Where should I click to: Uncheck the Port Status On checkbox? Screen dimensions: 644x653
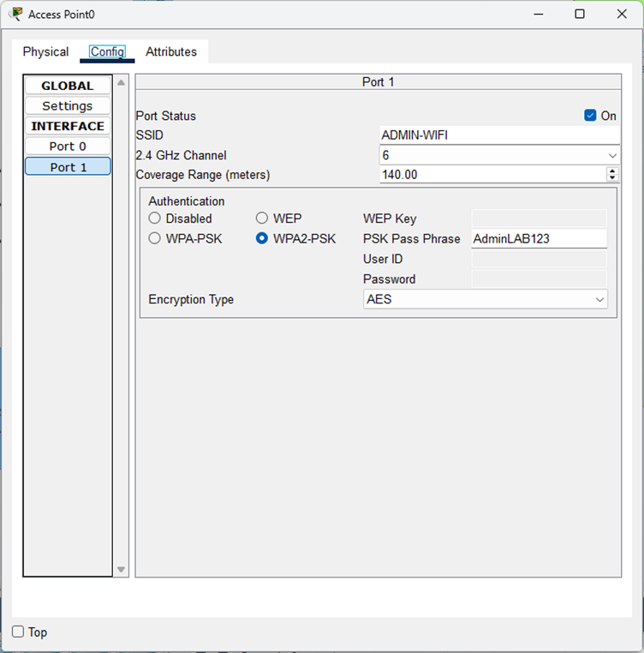pyautogui.click(x=590, y=116)
